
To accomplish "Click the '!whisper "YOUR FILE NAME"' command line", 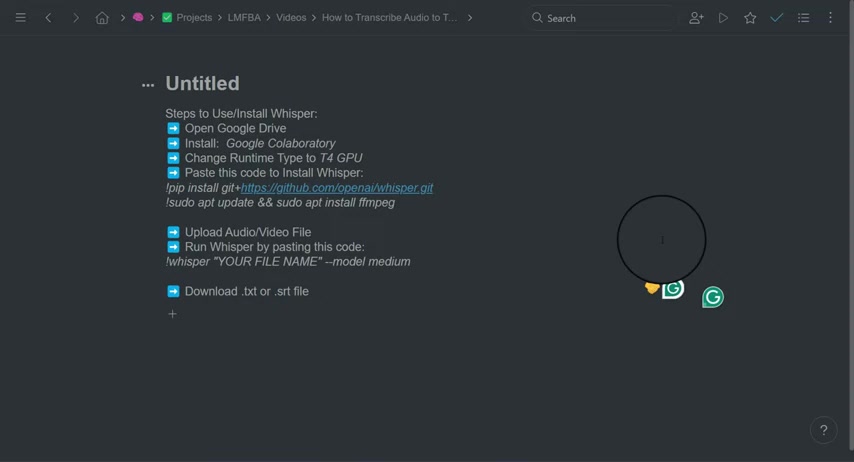I will point(288,262).
